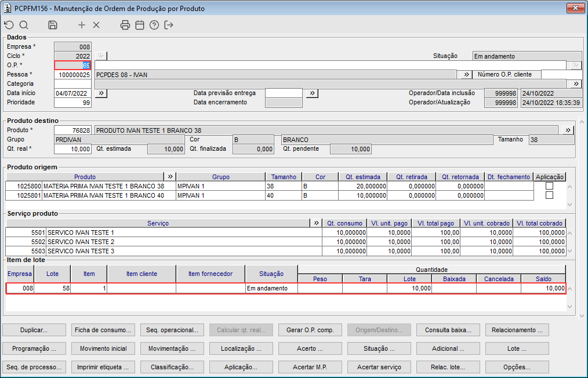Viewport: 588px width, 378px height.
Task: Click the magnifier search icon in toolbar
Action: 24,25
